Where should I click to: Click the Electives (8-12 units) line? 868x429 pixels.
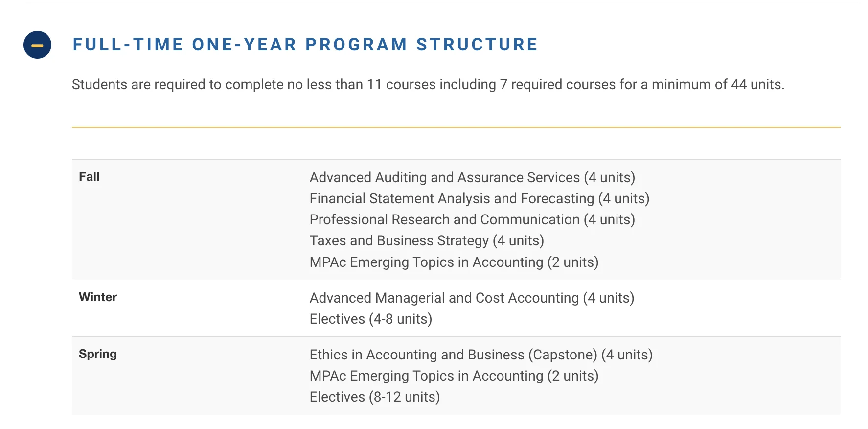pyautogui.click(x=374, y=397)
